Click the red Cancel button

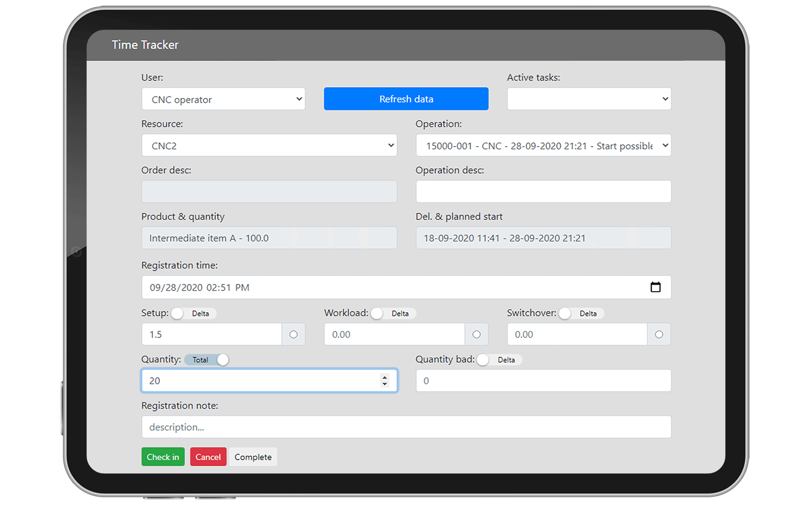click(x=208, y=456)
